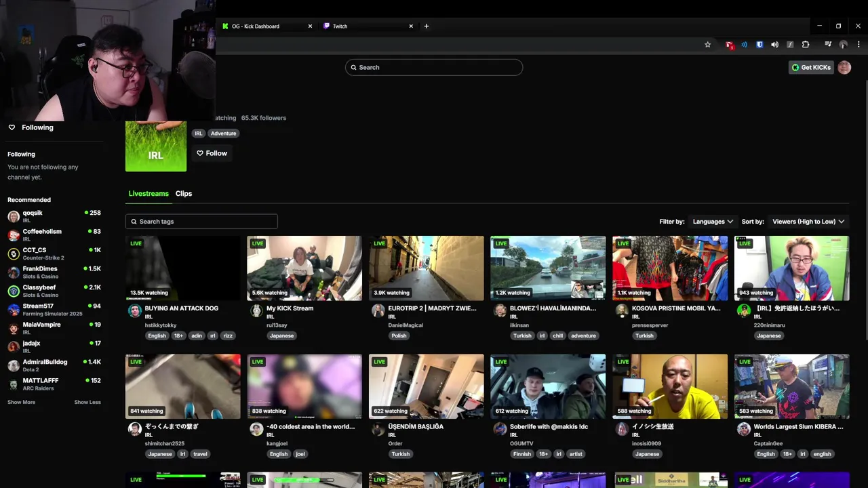Open FrankDimes avatar in Recommended
The image size is (868, 488).
coord(14,272)
